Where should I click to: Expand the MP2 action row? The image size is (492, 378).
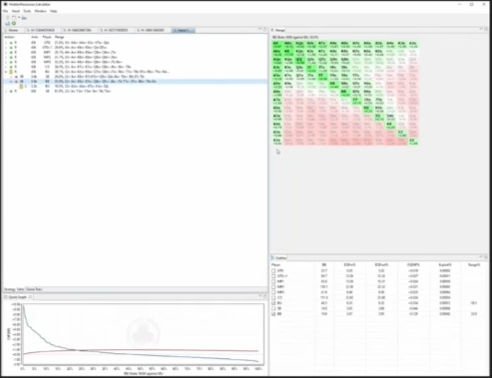[x=6, y=57]
